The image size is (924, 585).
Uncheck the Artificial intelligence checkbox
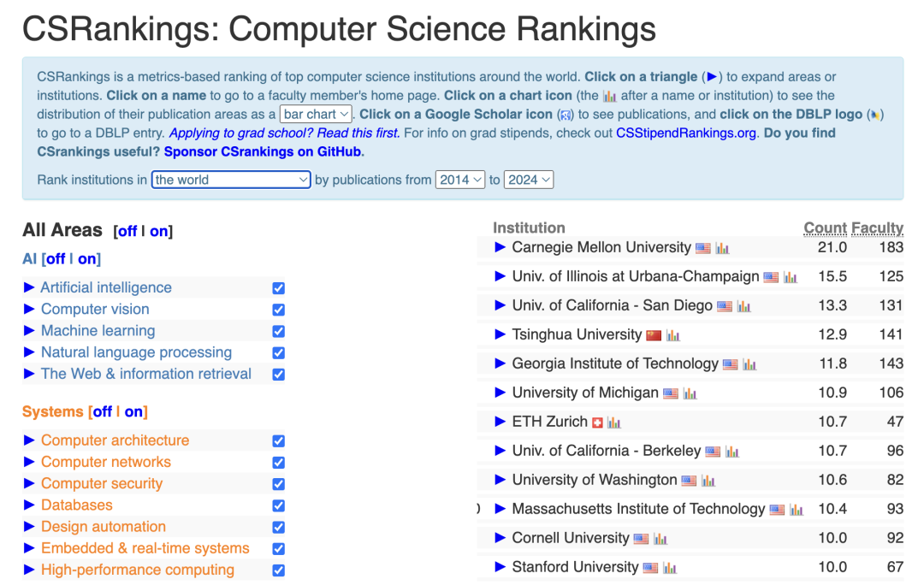coord(279,288)
